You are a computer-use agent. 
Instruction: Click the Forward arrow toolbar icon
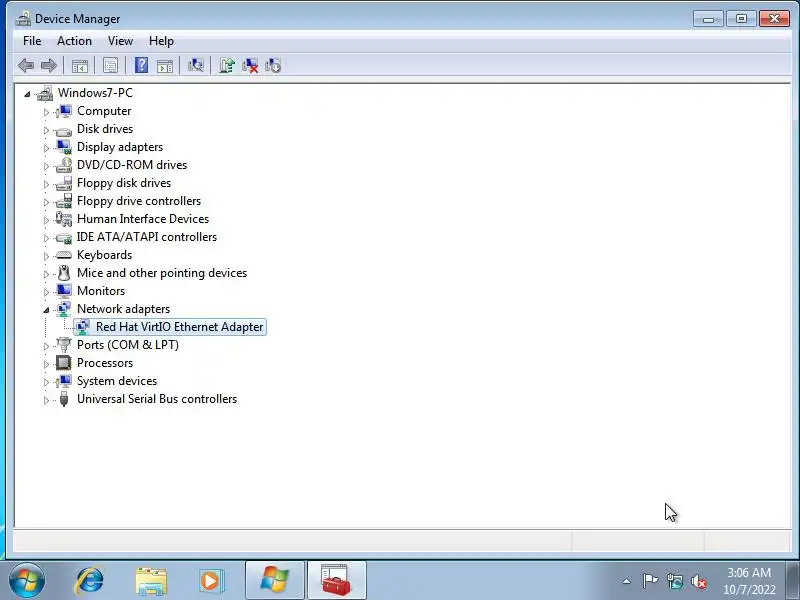tap(48, 65)
